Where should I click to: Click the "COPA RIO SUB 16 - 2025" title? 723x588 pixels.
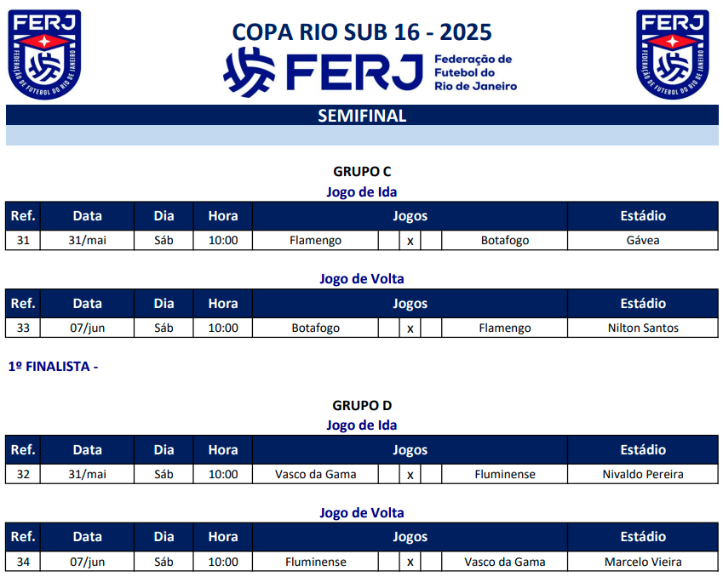[x=362, y=32]
